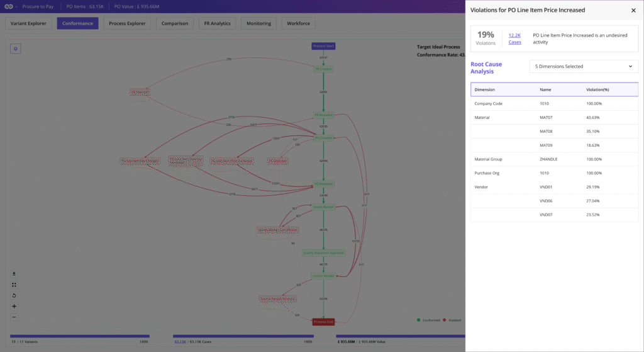Click the layers icon on process canvas
Screen dimensions: 644x352
coord(16,48)
